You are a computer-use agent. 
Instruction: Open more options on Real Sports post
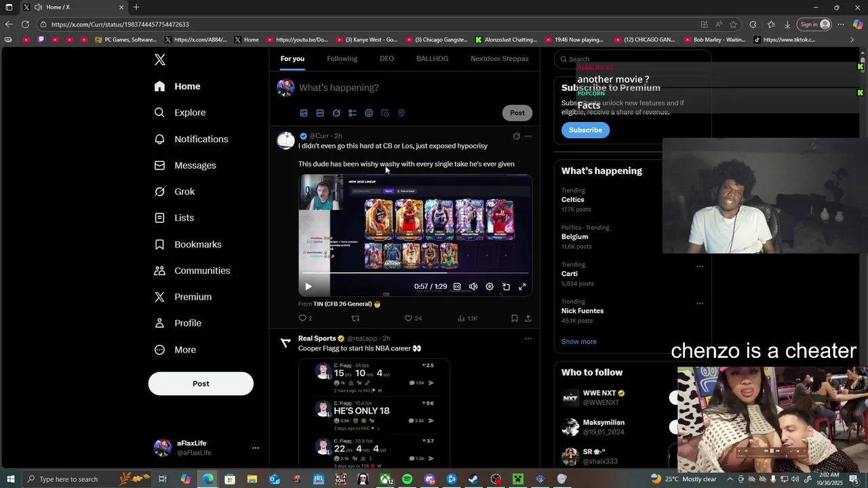[528, 339]
